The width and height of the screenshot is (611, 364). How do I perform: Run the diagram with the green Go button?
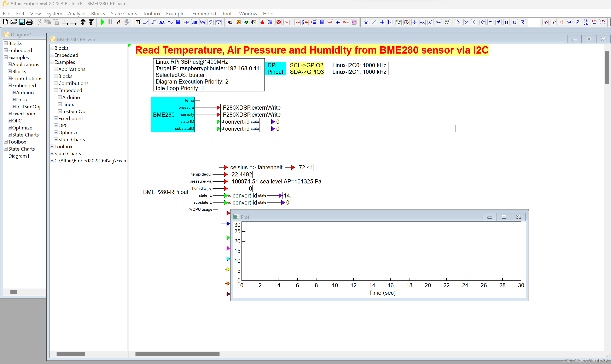[x=102, y=22]
